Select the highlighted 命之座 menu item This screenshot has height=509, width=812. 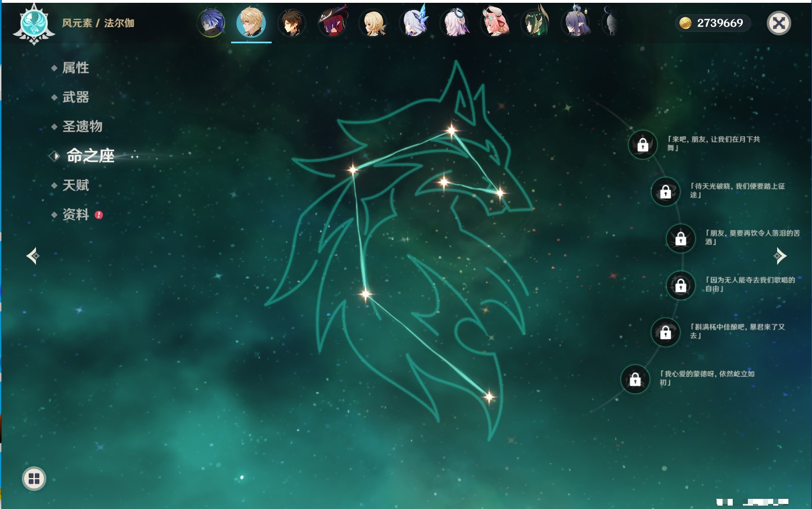coord(90,156)
